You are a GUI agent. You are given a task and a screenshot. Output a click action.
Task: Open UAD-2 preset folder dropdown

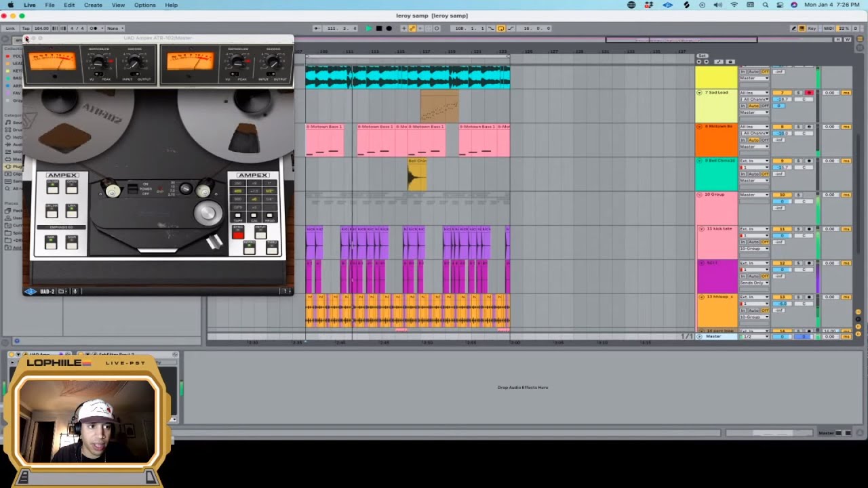(x=62, y=291)
